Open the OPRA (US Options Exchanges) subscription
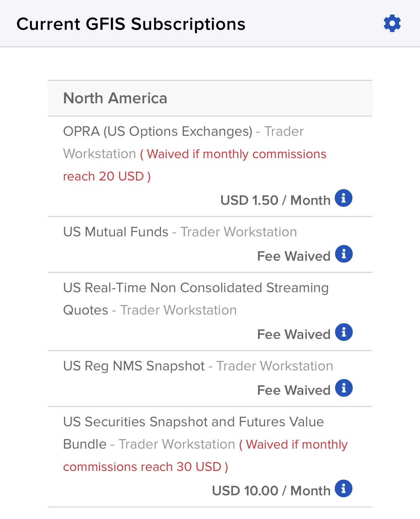Screen dimensions: 420x519 coord(210,167)
